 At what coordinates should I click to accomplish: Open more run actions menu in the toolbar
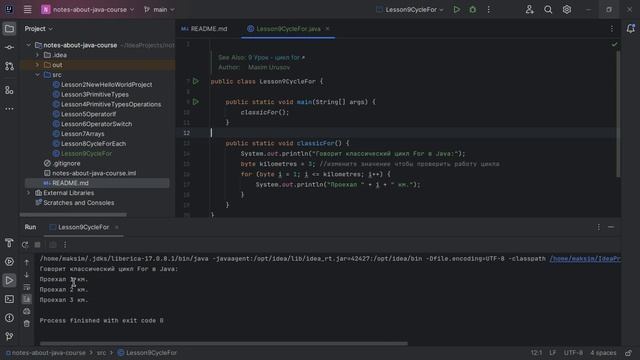tap(489, 9)
